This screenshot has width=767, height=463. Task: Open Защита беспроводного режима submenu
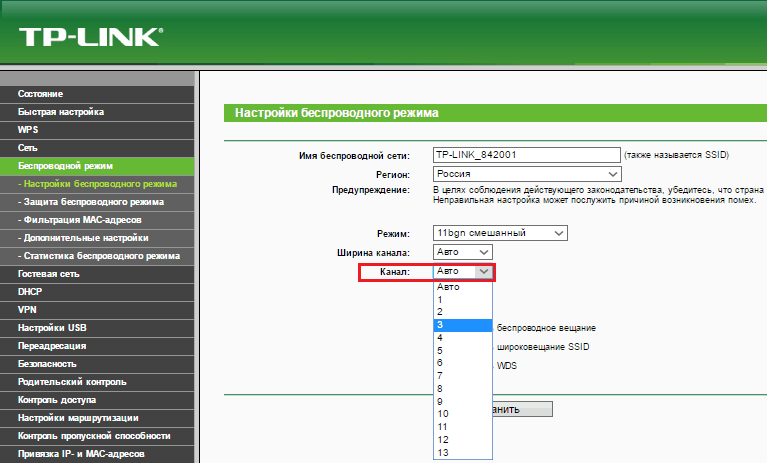(97, 202)
